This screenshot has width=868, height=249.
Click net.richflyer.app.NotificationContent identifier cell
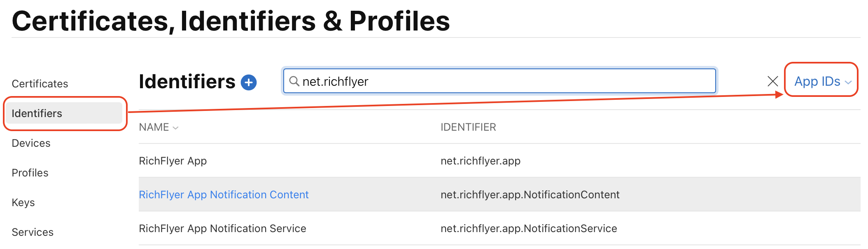(530, 195)
